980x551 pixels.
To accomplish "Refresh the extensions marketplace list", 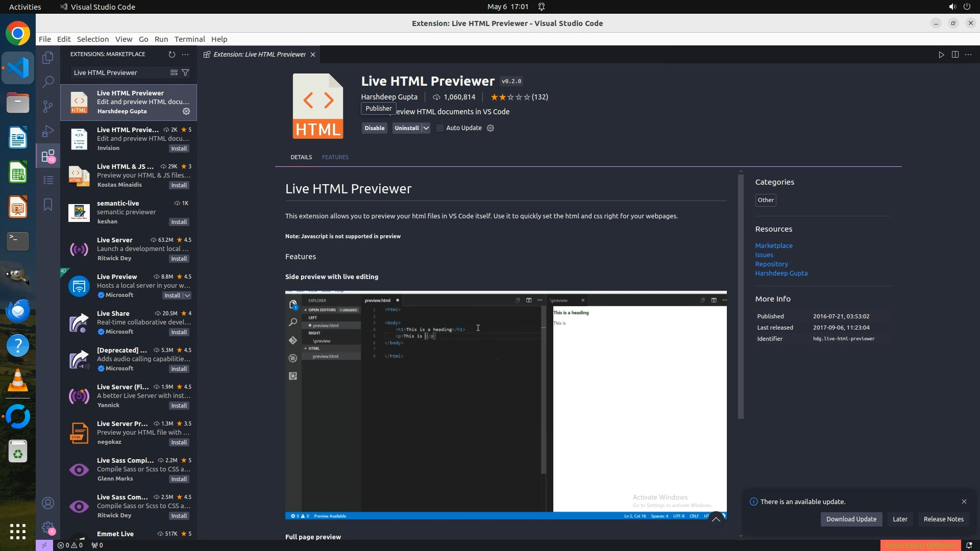I will pos(172,54).
